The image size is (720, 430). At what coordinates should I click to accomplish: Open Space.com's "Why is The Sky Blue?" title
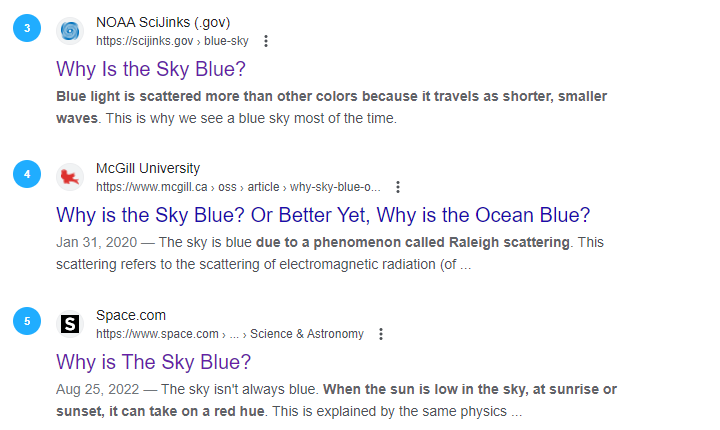tap(153, 362)
